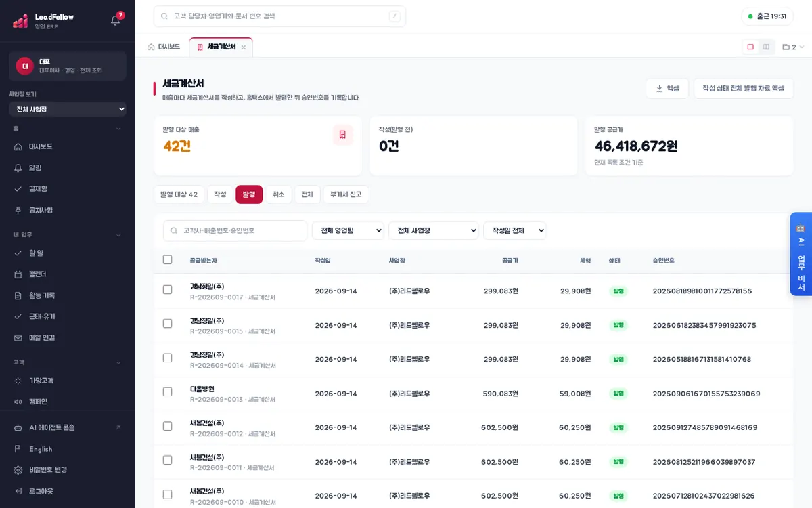Switch language to English
The width and height of the screenshot is (812, 508).
coord(68,449)
